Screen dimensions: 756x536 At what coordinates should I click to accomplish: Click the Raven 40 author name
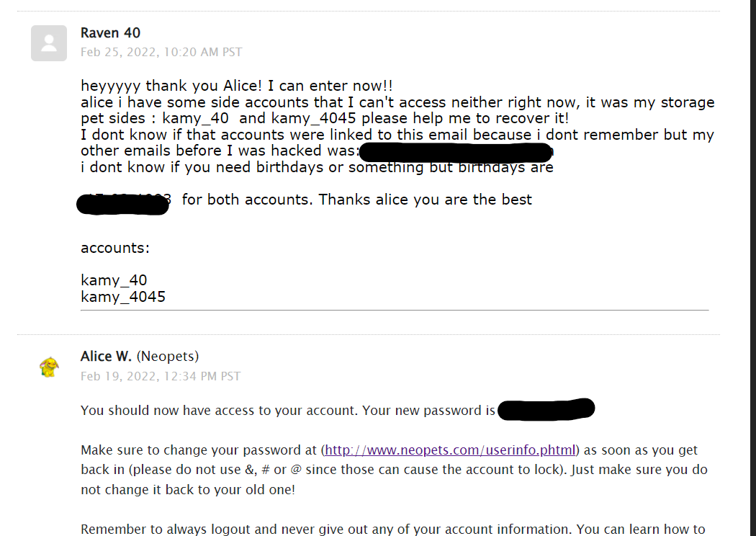pyautogui.click(x=110, y=33)
